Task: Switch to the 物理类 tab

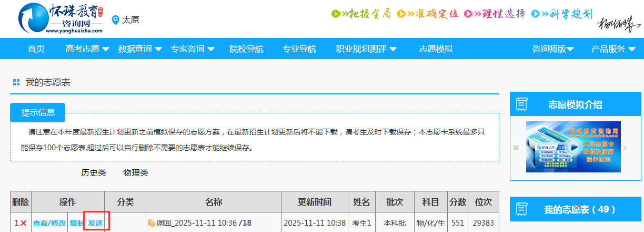Action: point(136,172)
